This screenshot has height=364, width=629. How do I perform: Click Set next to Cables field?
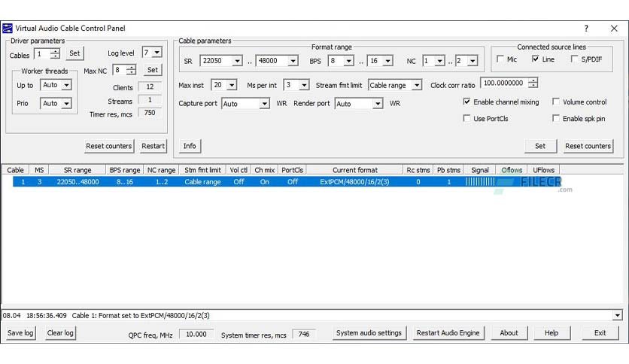click(x=74, y=53)
